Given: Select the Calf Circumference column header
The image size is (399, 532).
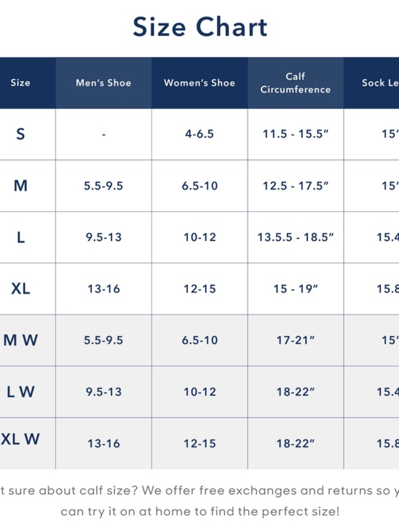Looking at the screenshot, I should 295,83.
